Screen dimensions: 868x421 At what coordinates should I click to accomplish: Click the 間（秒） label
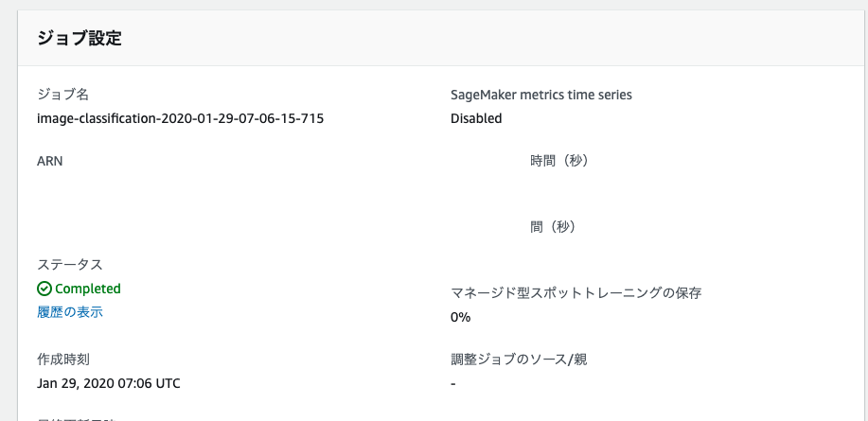[x=554, y=227]
